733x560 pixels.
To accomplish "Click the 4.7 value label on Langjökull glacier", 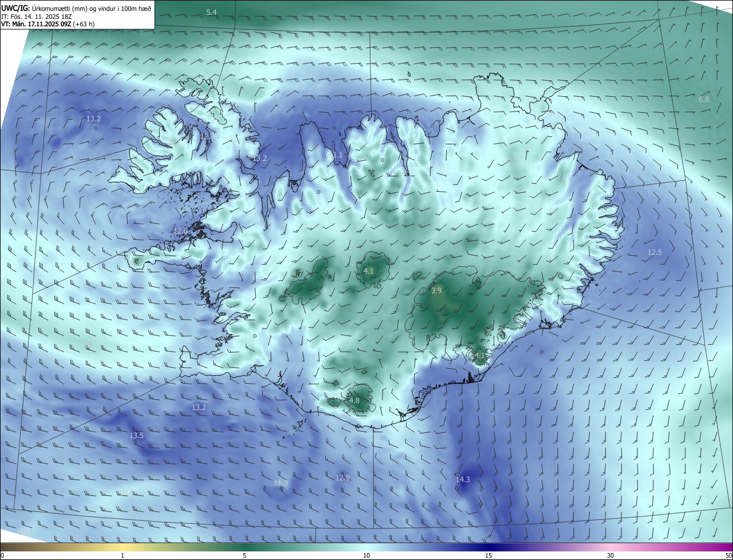I will (x=297, y=274).
